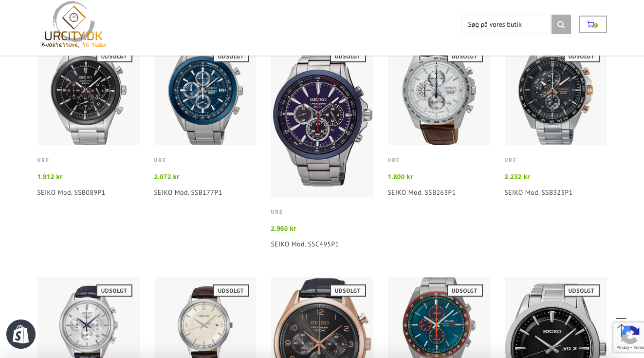The height and width of the screenshot is (358, 644).
Task: Open SEIKO Mod. SSB089P1 product link
Action: coord(71,192)
